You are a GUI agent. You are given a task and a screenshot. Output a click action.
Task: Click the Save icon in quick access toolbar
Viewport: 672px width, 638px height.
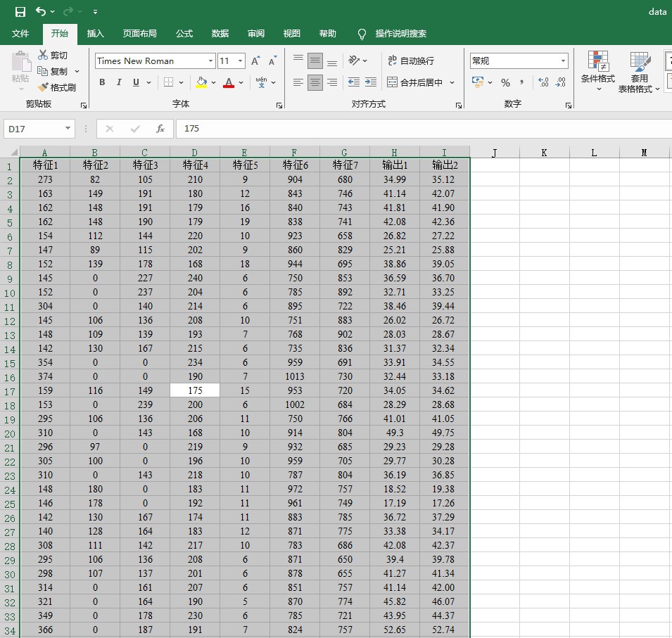(x=20, y=12)
